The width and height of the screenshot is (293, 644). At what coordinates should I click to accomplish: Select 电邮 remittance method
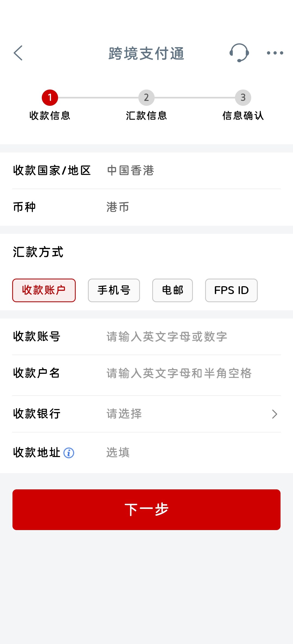(x=173, y=290)
